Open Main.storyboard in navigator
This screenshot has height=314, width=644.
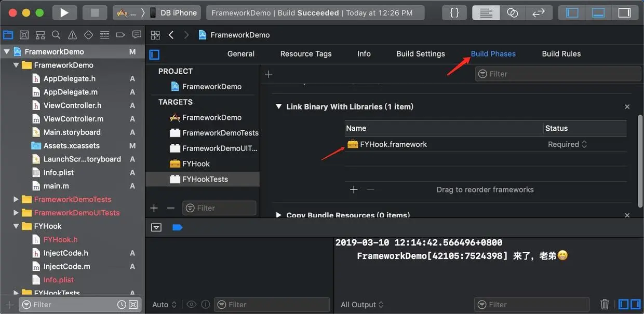click(x=72, y=132)
